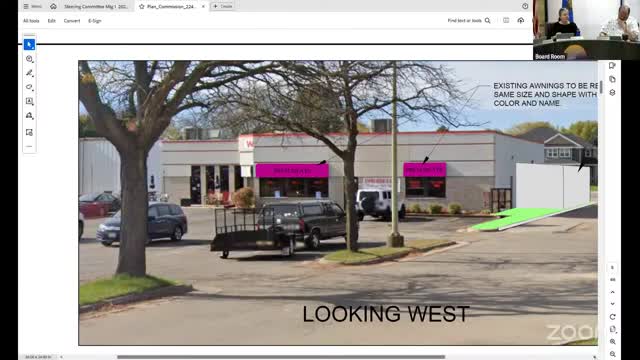
Task: Expand the hamburger Menu
Action: [x=32, y=6]
